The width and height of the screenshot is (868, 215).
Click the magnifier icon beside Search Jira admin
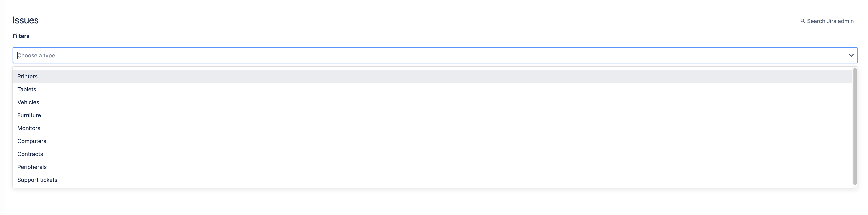pyautogui.click(x=803, y=21)
